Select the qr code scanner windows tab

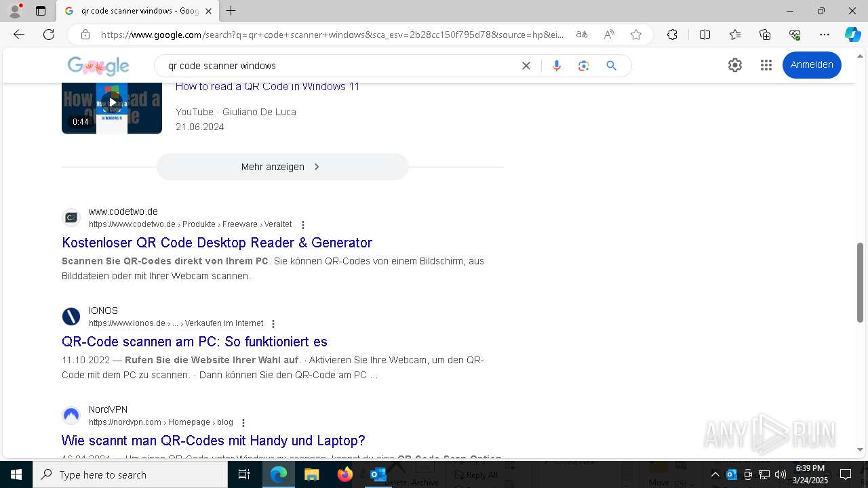point(138,11)
